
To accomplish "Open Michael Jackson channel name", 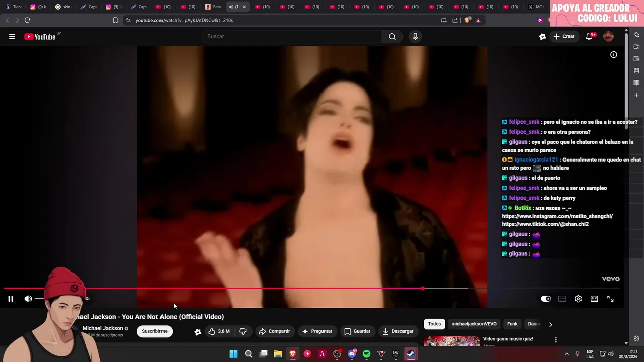I will pyautogui.click(x=103, y=328).
